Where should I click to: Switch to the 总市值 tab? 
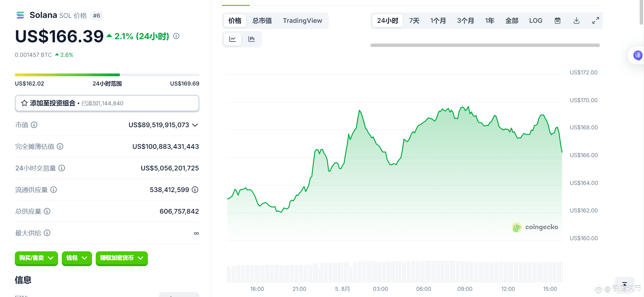pos(262,21)
